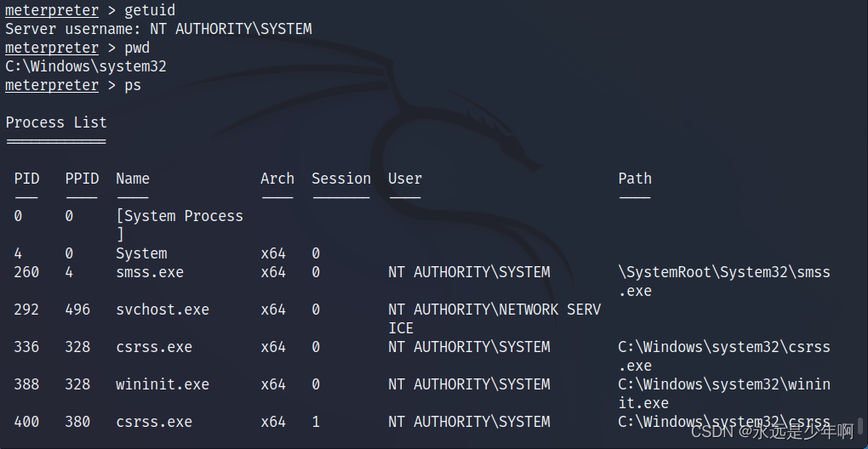Click the Path column header
The width and height of the screenshot is (868, 449).
click(x=635, y=179)
